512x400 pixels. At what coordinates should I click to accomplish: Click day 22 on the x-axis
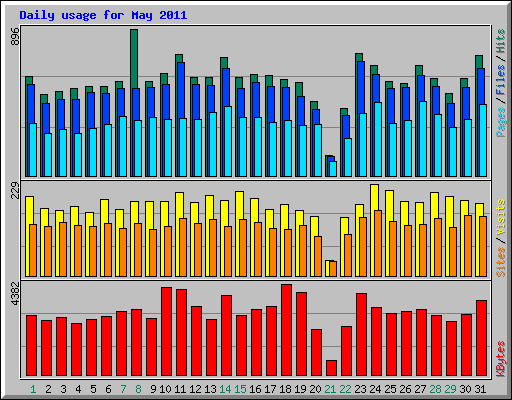(345, 389)
